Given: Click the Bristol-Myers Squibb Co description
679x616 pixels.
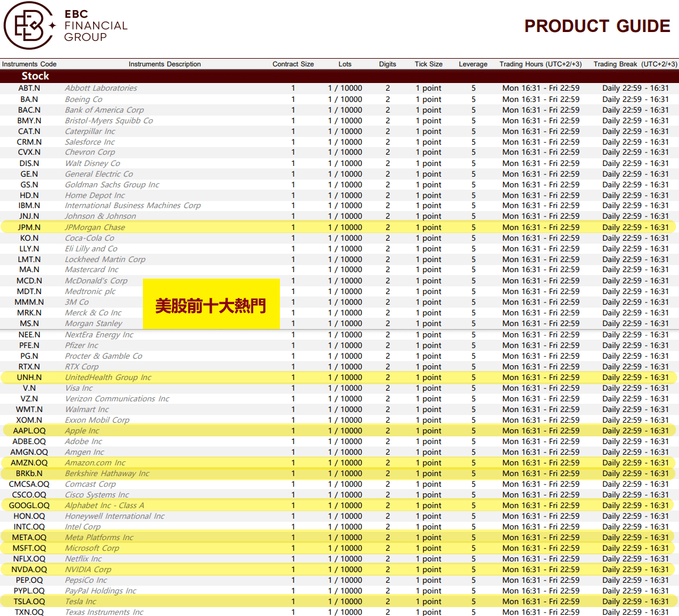Looking at the screenshot, I should [109, 121].
